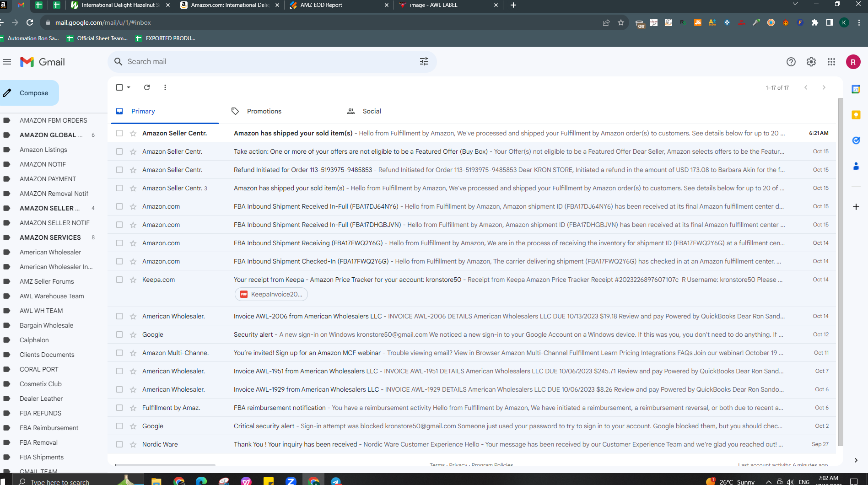Click the browser address bar URL
The image size is (868, 485).
[x=103, y=22]
